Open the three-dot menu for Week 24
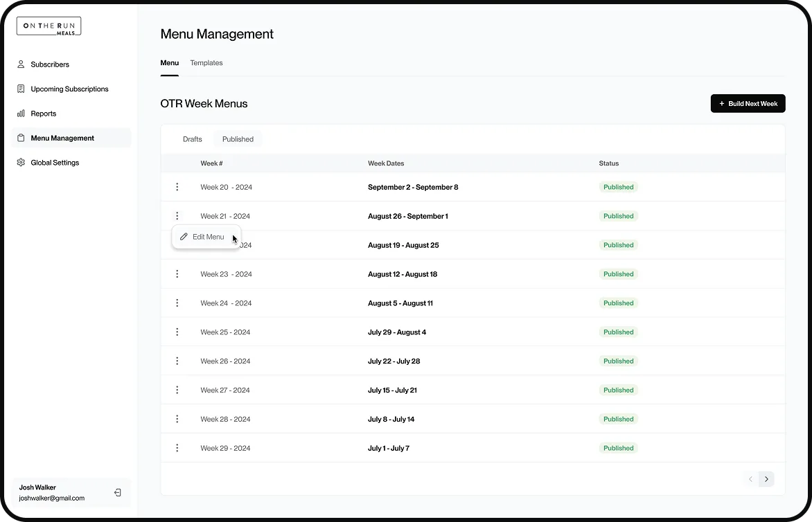This screenshot has height=522, width=812. tap(177, 303)
